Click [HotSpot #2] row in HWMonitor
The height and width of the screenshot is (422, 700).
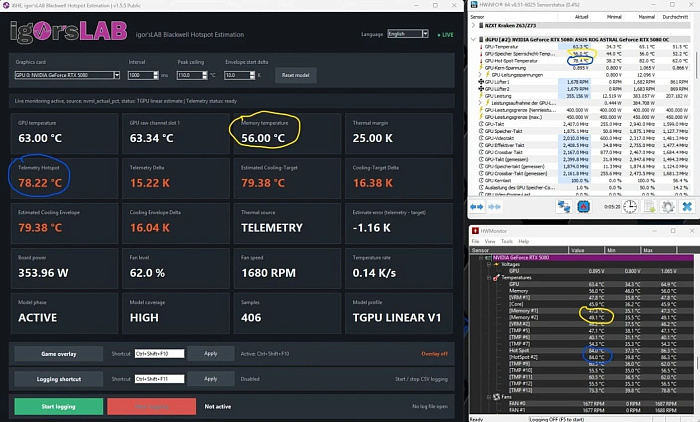tap(582, 357)
